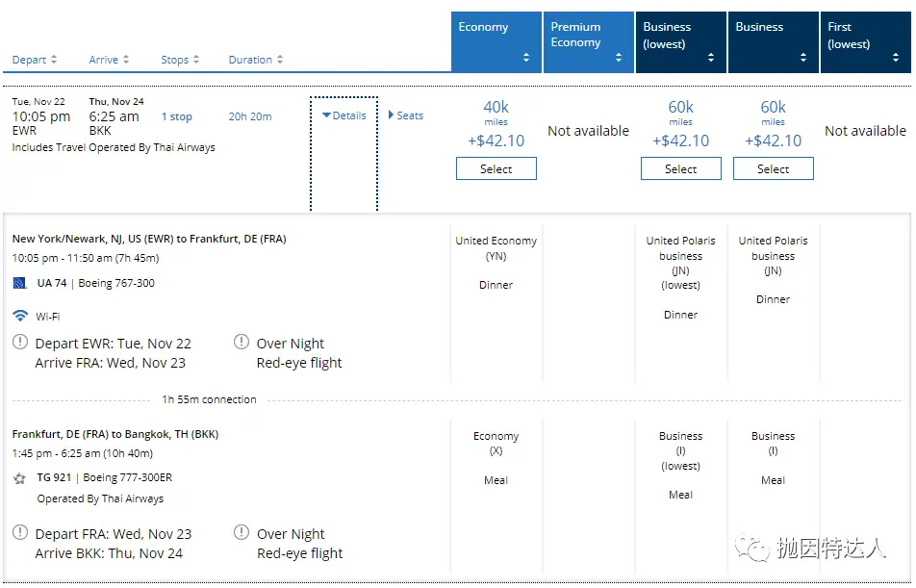Image resolution: width=916 pixels, height=588 pixels.
Task: Click the Over Night alert icon for TG 921
Action: [x=242, y=533]
